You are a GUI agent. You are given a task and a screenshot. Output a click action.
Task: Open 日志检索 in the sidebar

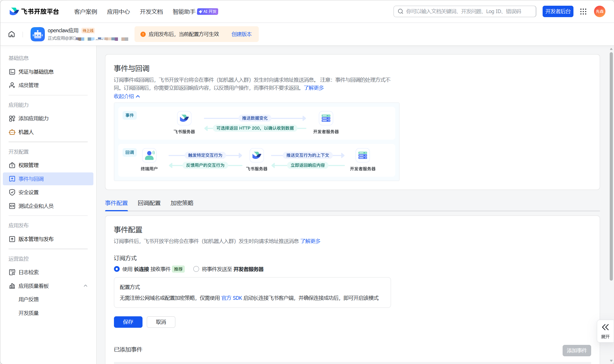pyautogui.click(x=29, y=272)
